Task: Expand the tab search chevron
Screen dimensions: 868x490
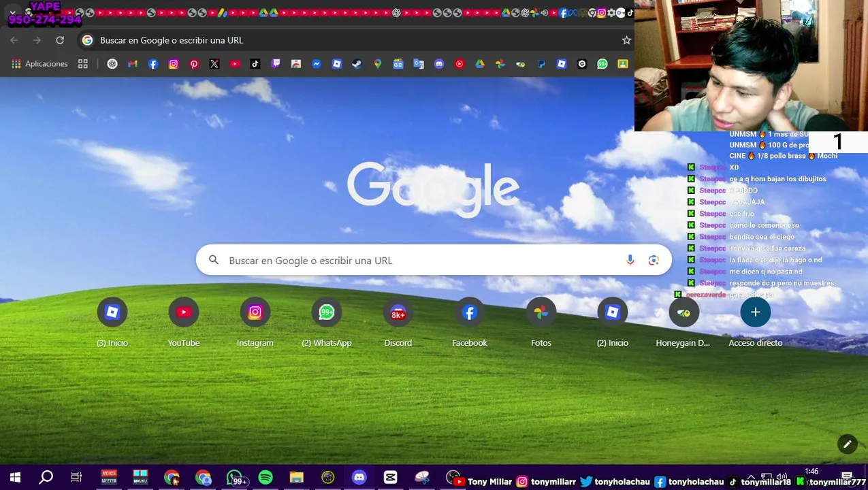Action: click(12, 12)
